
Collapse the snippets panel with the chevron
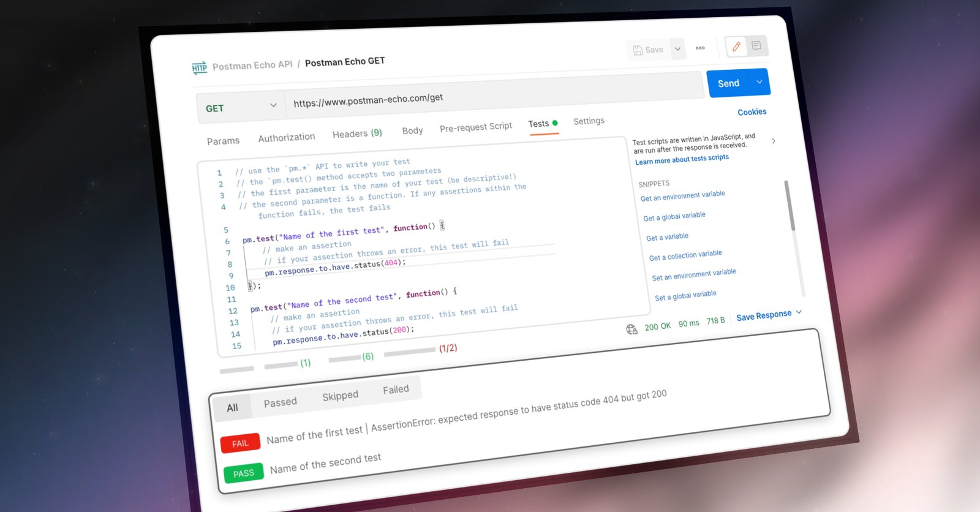click(x=774, y=141)
